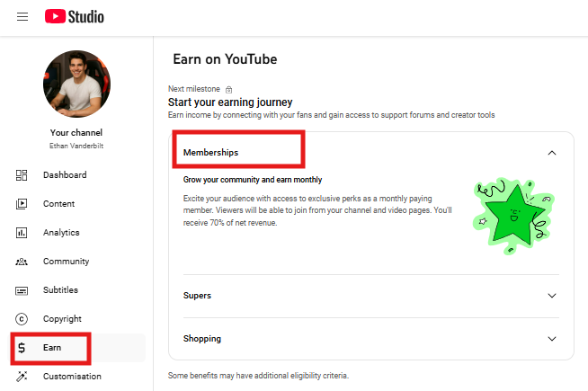Collapse the Memberships section chevron
The height and width of the screenshot is (391, 588).
[x=552, y=153]
